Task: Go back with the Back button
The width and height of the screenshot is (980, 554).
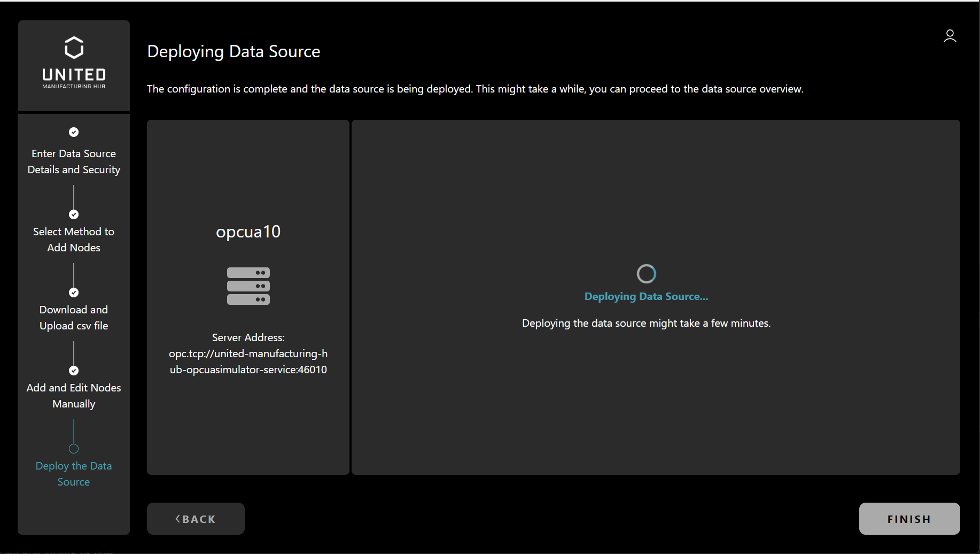Action: tap(196, 519)
